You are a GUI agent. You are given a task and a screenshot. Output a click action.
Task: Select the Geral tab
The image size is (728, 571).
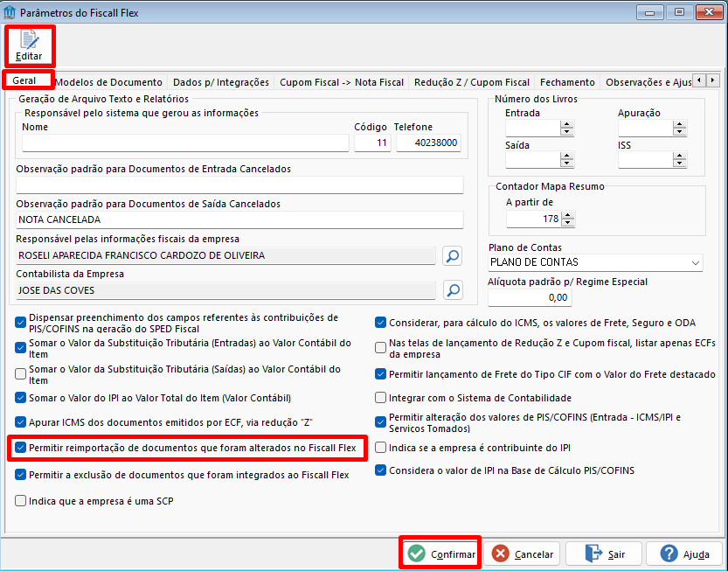pos(24,80)
